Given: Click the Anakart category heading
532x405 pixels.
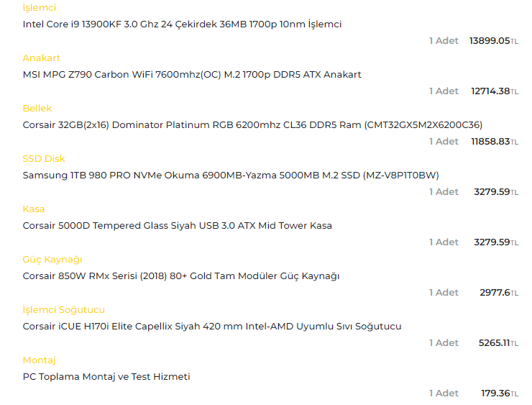Looking at the screenshot, I should 41,58.
